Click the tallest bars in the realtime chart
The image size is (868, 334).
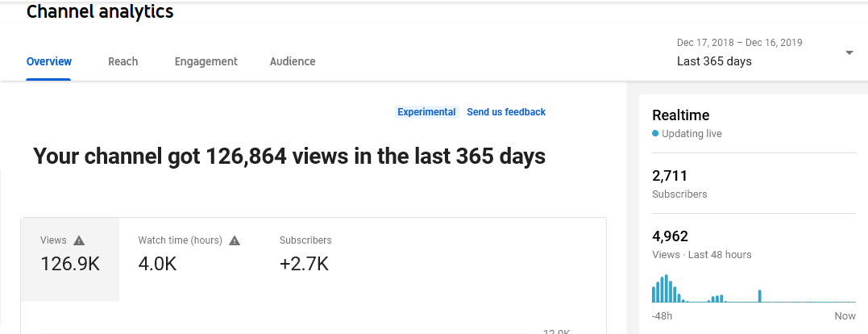666,289
